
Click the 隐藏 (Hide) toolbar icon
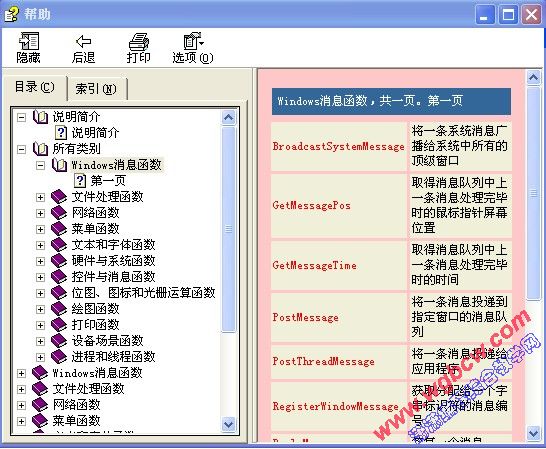click(x=29, y=41)
